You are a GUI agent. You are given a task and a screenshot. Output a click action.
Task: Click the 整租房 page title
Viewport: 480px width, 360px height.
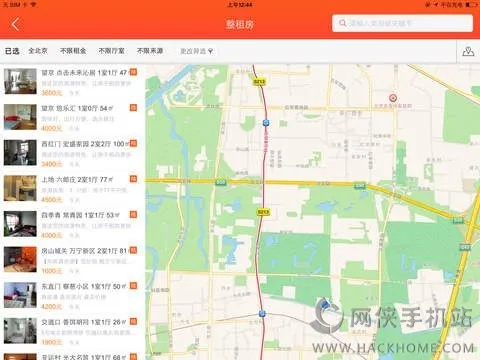point(240,24)
